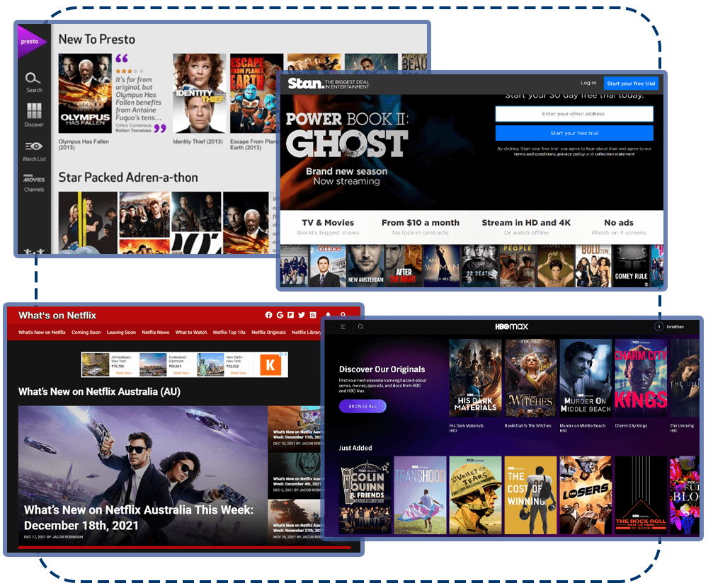Open the December 18th, 2021 Netflix Australia article

tap(143, 475)
